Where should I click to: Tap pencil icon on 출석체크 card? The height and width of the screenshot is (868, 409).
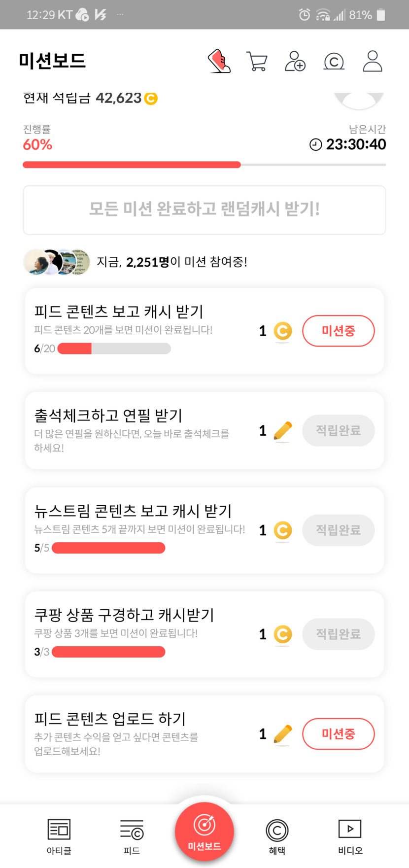[282, 431]
